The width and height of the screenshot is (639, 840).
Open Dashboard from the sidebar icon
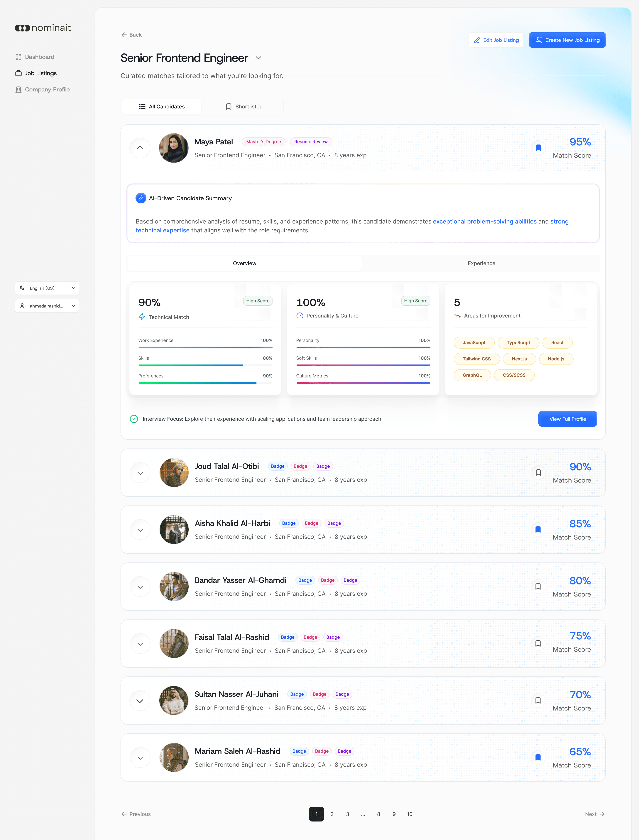(18, 57)
